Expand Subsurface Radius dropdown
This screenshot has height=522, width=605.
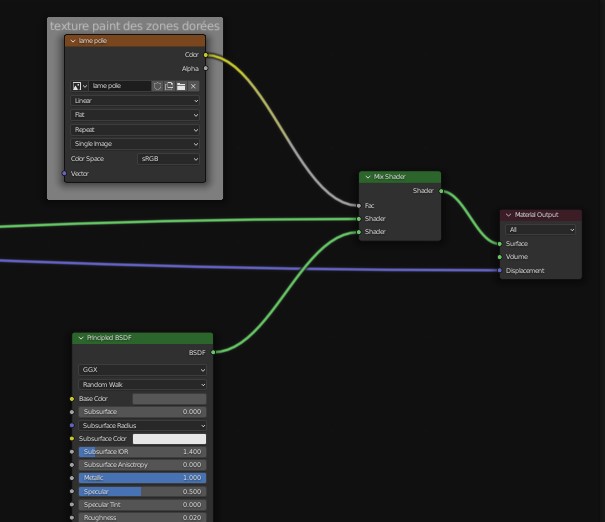point(142,426)
